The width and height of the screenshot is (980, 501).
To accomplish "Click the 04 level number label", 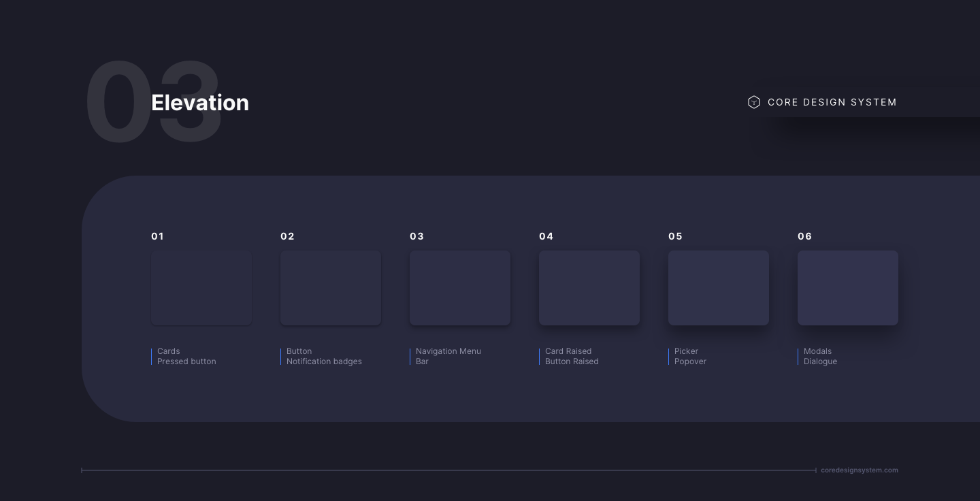I will coord(546,236).
